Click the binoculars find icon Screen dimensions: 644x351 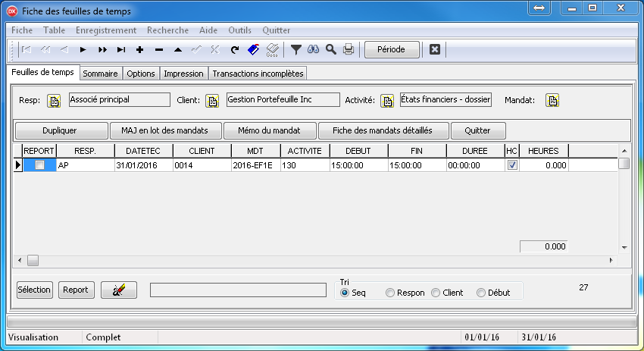coord(313,50)
